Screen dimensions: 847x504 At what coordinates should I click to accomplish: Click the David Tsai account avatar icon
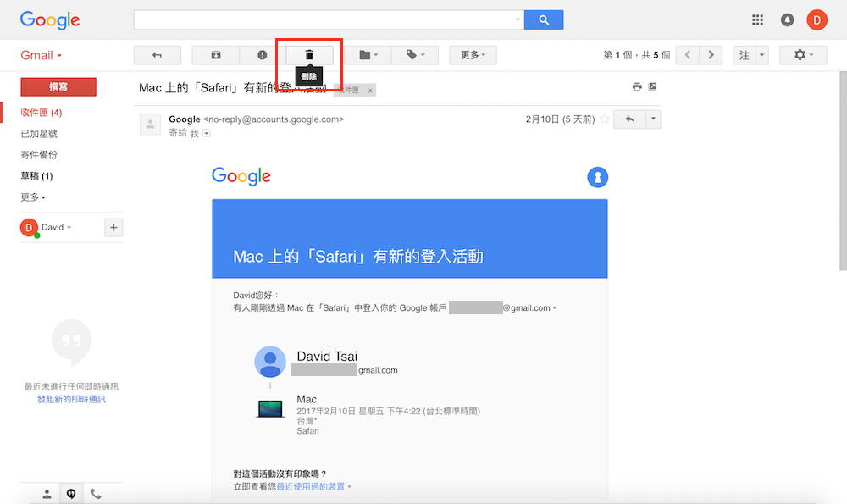pyautogui.click(x=270, y=362)
